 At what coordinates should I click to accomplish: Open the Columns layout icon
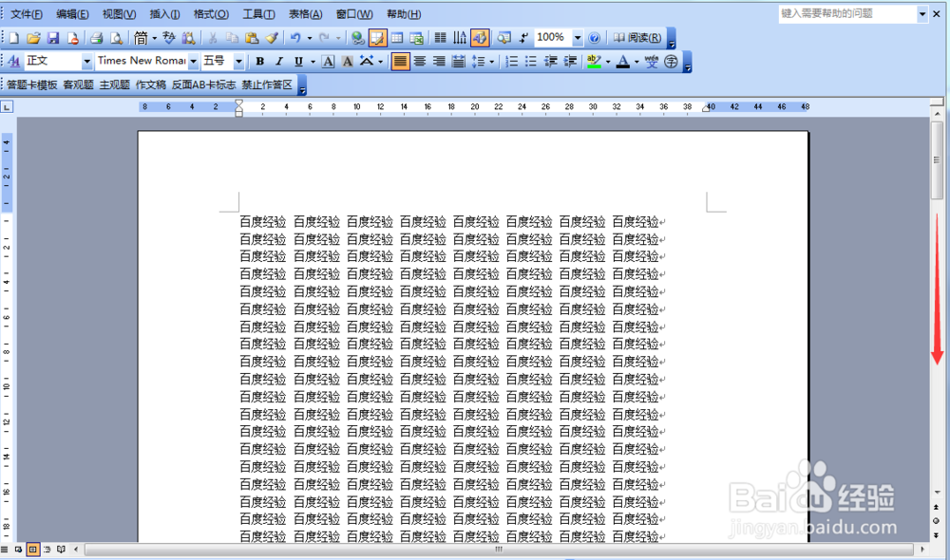[x=441, y=38]
